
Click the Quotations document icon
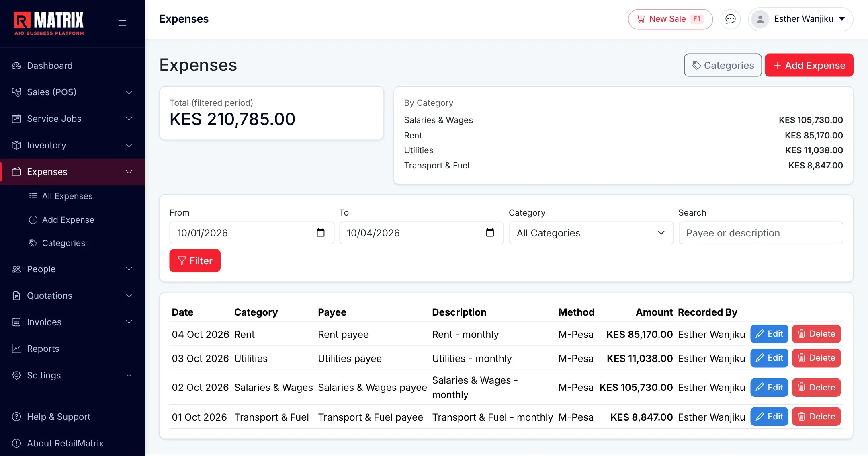pos(16,296)
